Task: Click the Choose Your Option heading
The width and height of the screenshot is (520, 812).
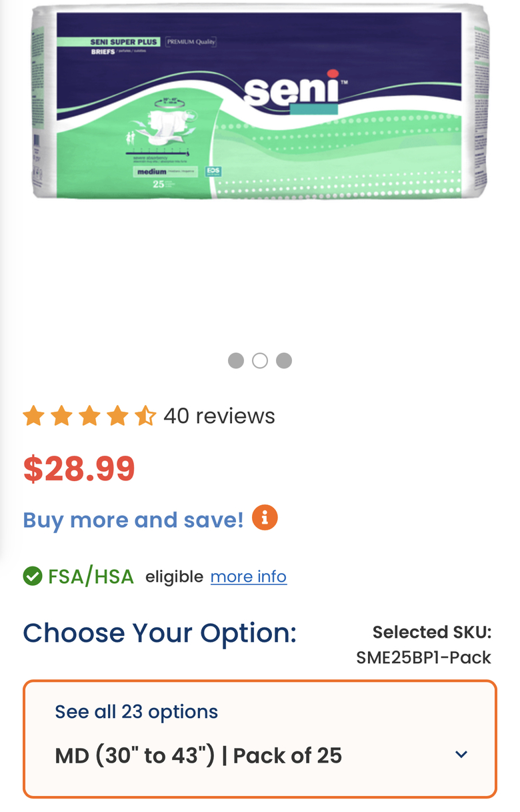Action: pos(159,633)
